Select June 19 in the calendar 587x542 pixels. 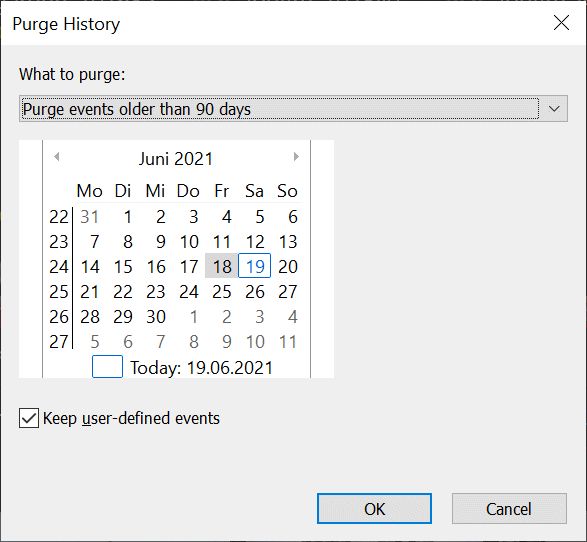click(x=255, y=266)
